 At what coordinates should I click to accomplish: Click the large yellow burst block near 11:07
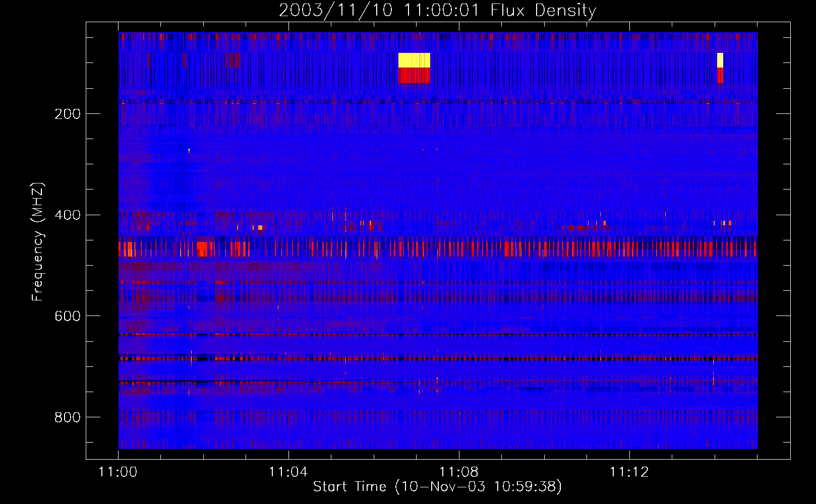click(x=414, y=60)
